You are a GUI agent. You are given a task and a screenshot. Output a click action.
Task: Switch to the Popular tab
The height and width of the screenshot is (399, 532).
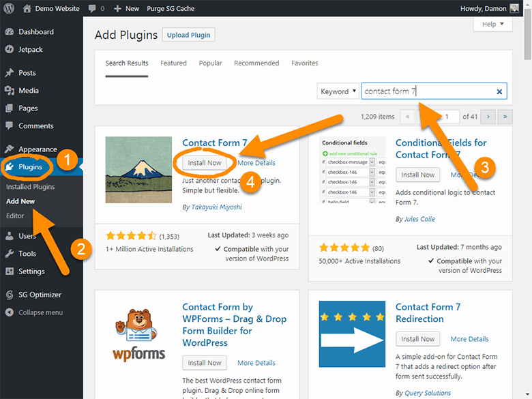click(210, 63)
